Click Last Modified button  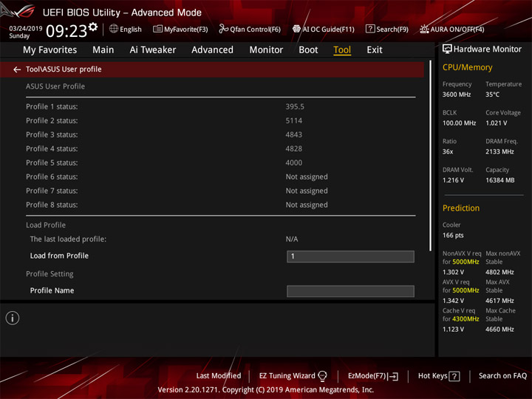(219, 376)
